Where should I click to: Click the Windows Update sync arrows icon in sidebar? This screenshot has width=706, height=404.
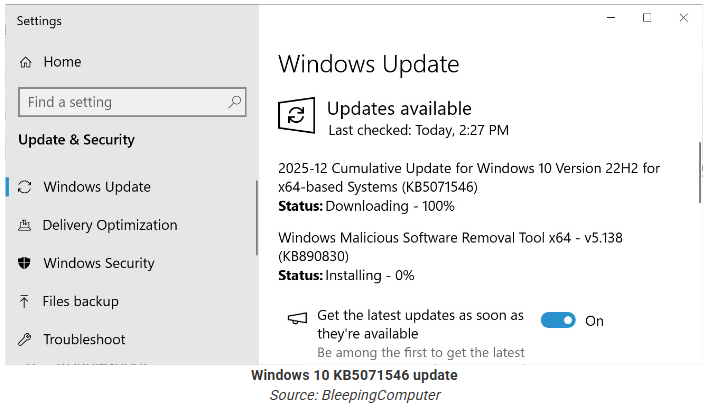point(25,187)
